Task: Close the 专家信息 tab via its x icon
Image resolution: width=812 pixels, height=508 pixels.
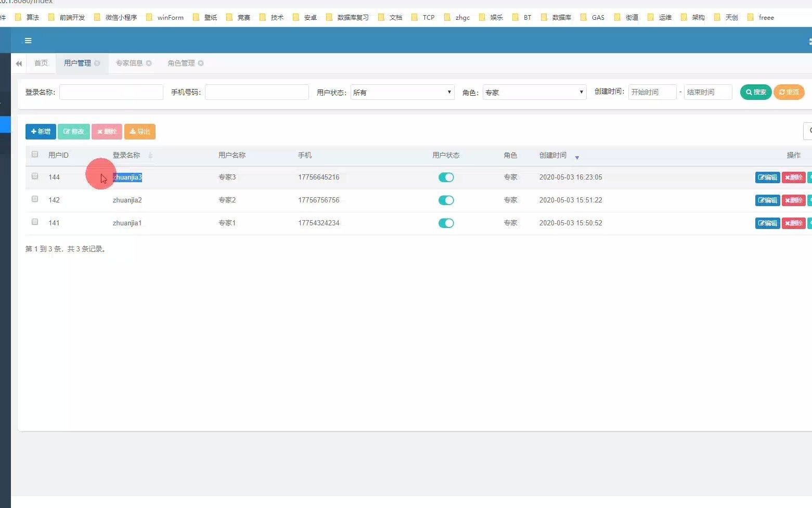Action: [149, 63]
